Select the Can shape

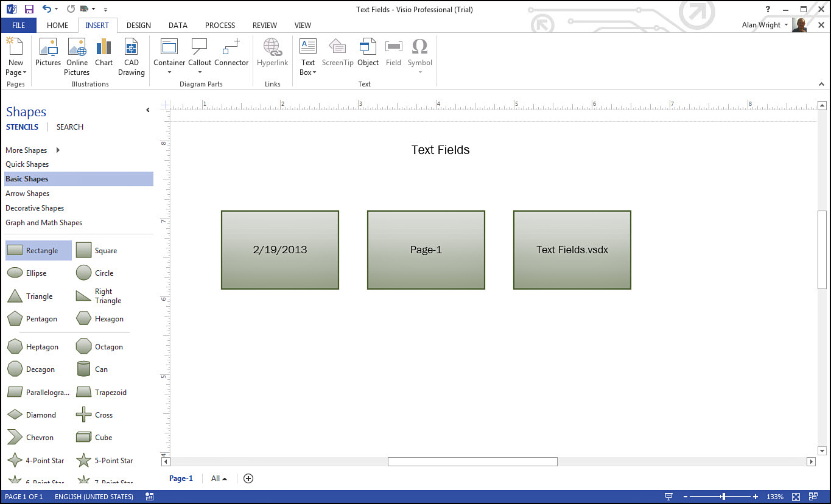click(x=91, y=369)
